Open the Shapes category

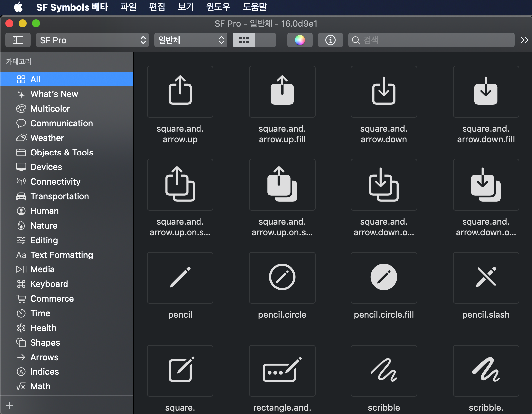(x=66, y=342)
